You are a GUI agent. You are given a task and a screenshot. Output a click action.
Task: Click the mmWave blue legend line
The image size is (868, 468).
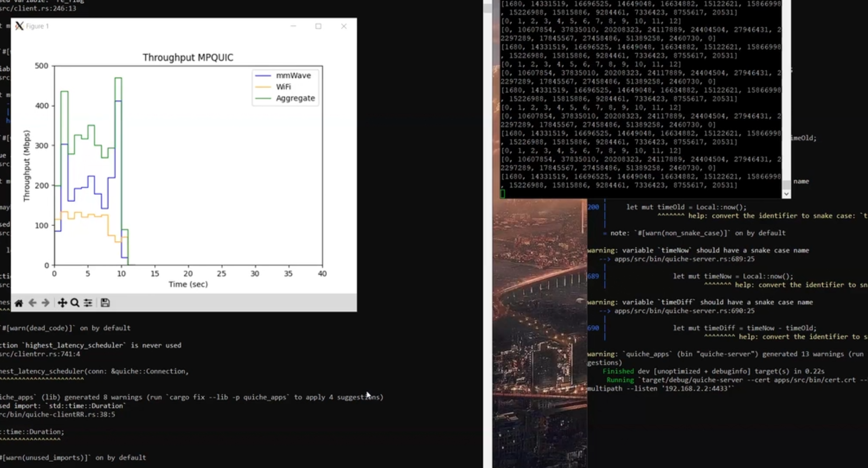(263, 76)
